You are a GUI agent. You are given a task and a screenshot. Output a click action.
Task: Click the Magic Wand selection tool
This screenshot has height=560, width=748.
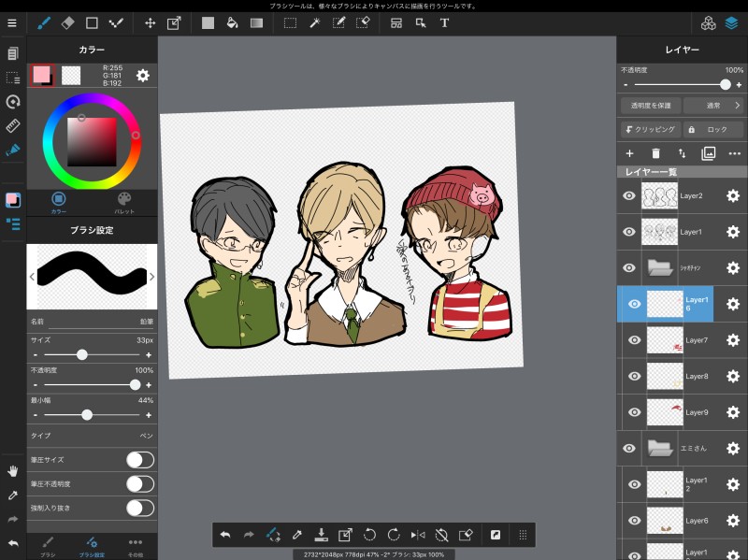(315, 22)
